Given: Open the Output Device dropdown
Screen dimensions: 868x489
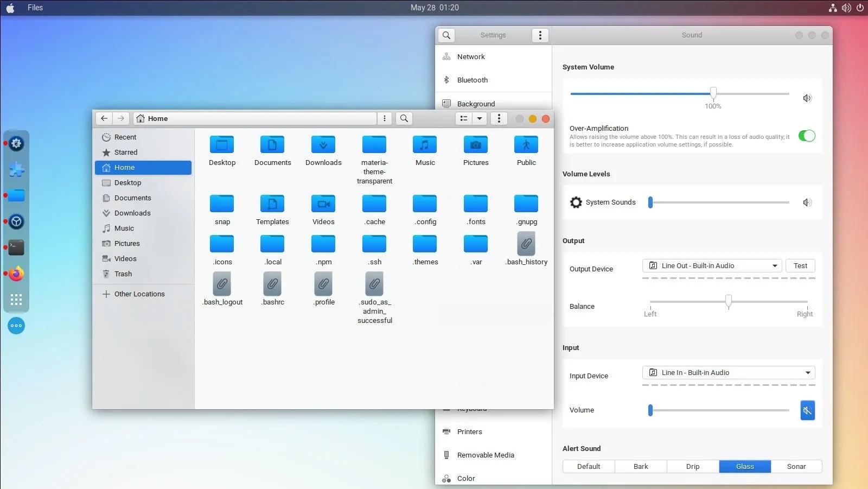Looking at the screenshot, I should click(712, 265).
